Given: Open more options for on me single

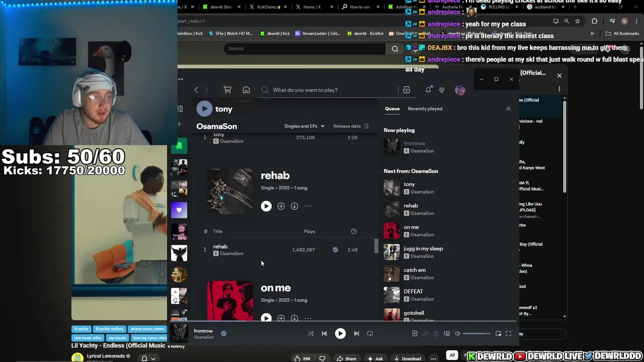Looking at the screenshot, I should click(308, 318).
